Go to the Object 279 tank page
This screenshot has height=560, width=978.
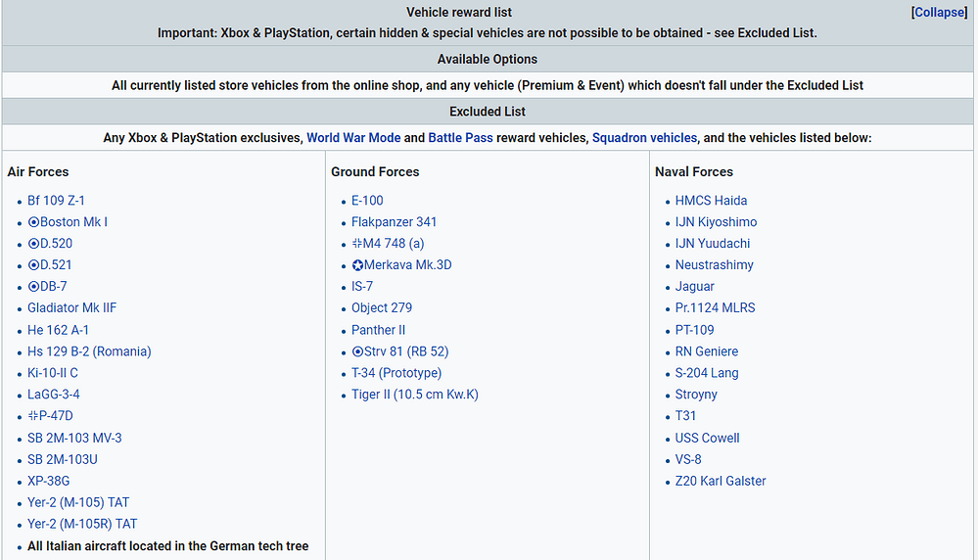(x=382, y=308)
